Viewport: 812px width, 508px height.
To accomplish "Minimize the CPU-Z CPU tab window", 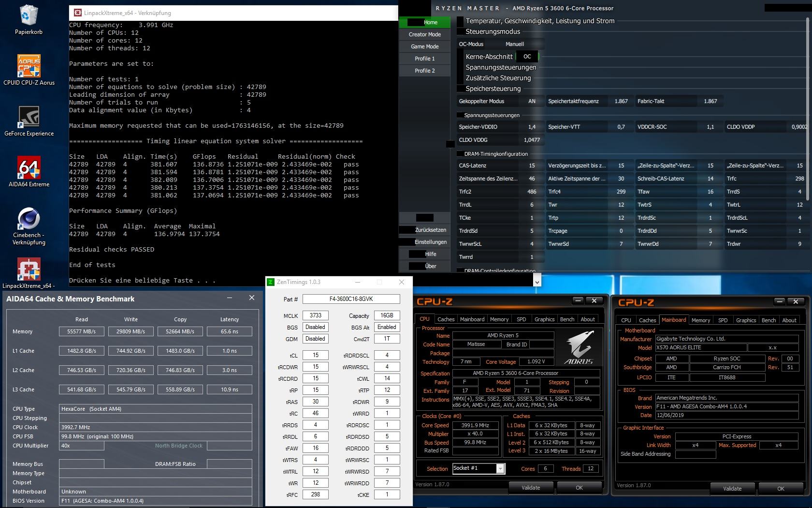I will pyautogui.click(x=578, y=301).
